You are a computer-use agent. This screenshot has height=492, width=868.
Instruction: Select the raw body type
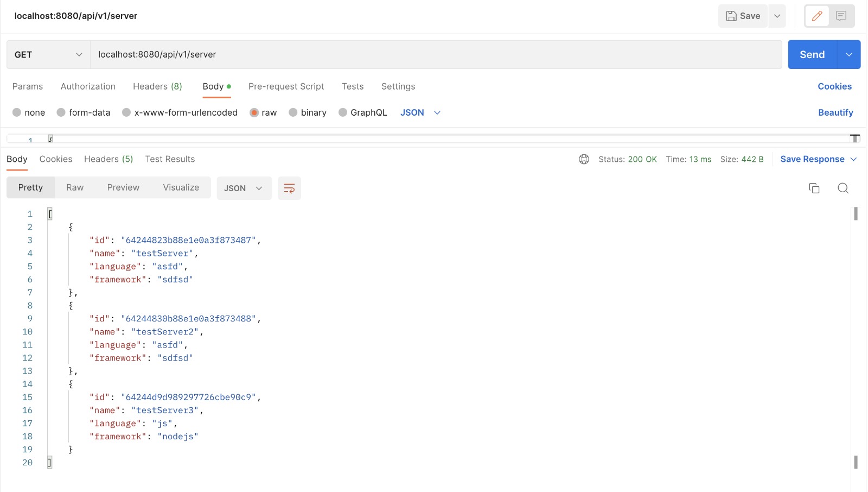tap(254, 112)
